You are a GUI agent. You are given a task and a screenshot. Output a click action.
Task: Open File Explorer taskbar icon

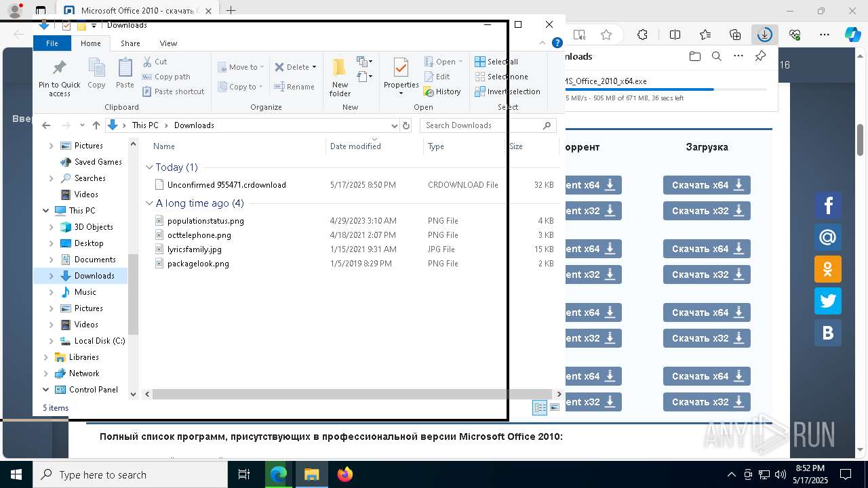click(x=311, y=474)
